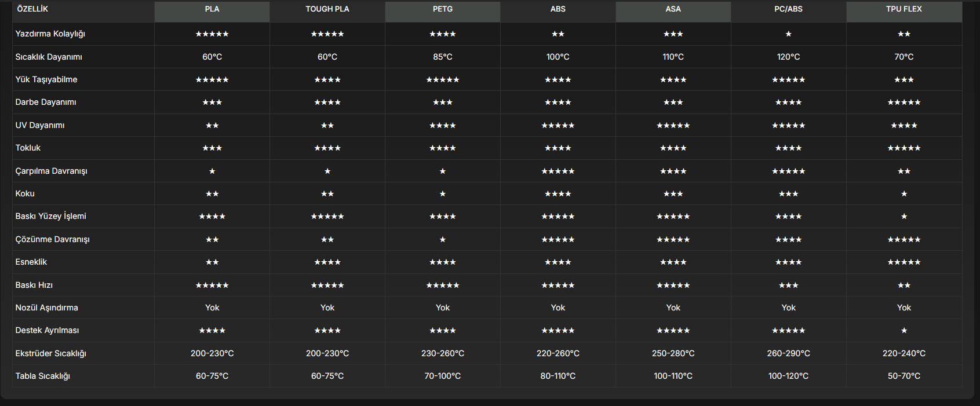Select the Çözünme Davranışı row label
The image size is (980, 406).
53,239
